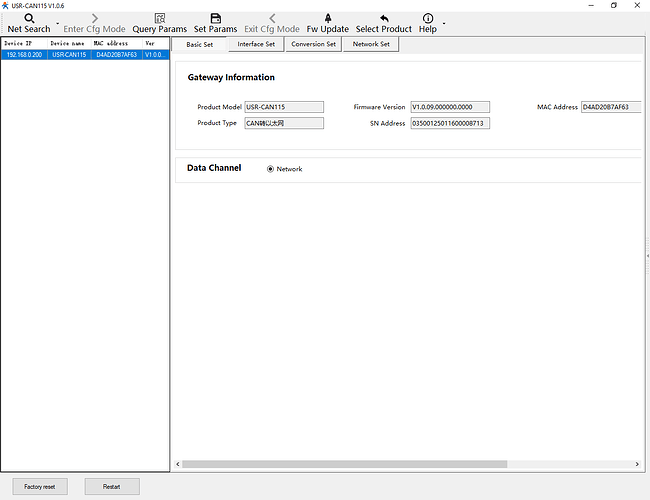Viewport: 650px width, 500px height.
Task: Click the SN Address field
Action: 450,123
